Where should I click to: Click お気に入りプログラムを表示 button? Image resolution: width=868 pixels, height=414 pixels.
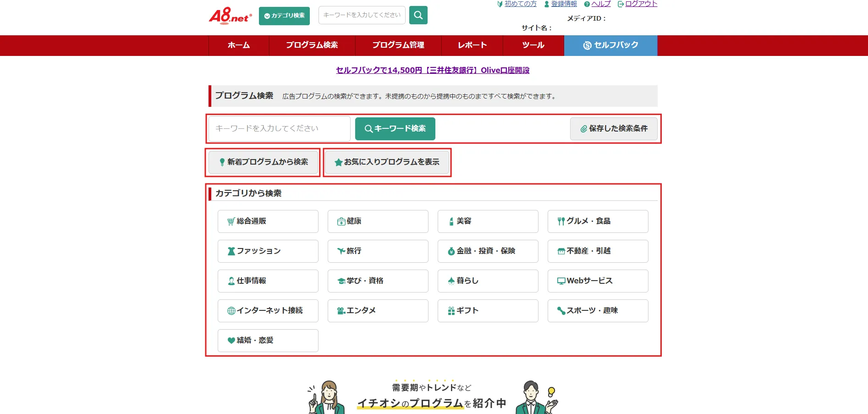[387, 162]
